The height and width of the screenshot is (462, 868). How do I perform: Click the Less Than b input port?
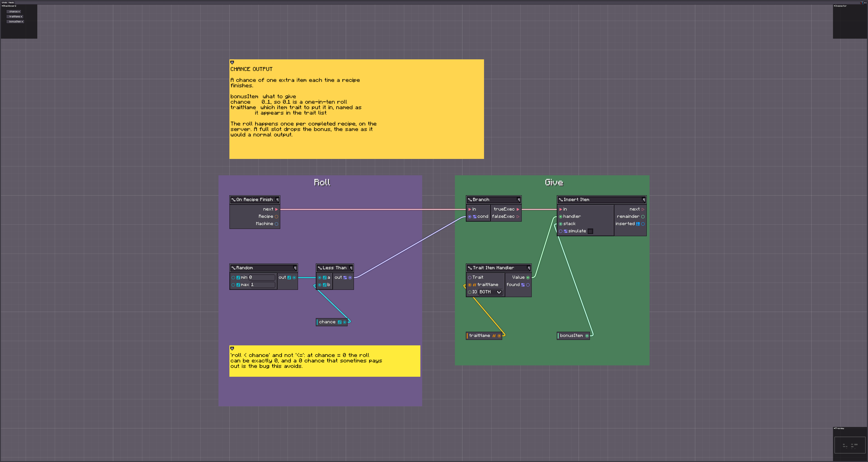(x=319, y=285)
